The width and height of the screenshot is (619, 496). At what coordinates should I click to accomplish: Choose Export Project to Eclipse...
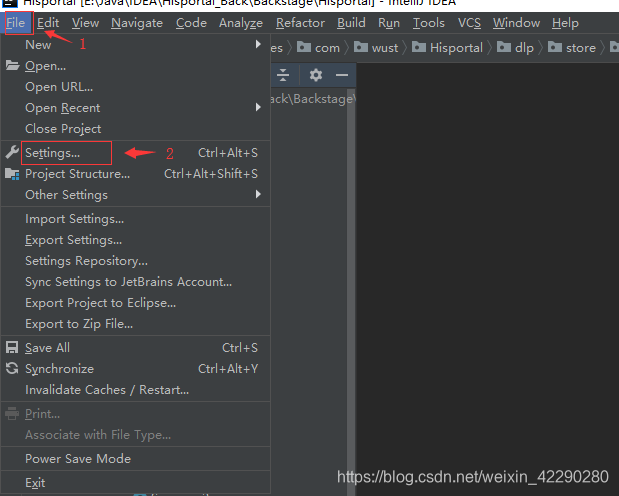pos(135,302)
